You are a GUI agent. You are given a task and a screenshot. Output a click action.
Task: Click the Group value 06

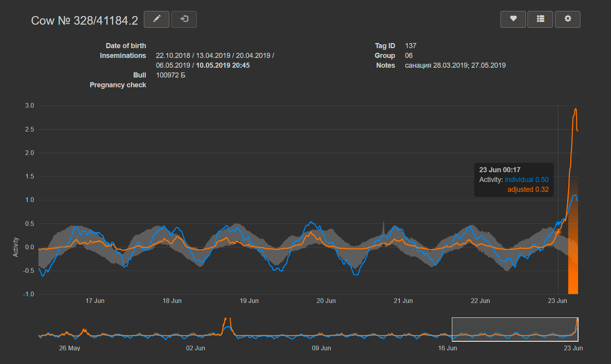409,56
